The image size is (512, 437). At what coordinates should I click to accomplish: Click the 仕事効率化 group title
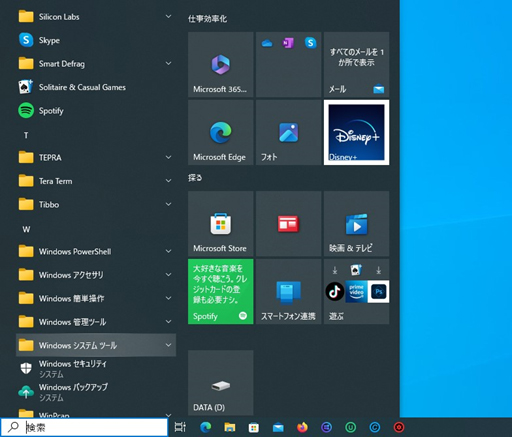(x=207, y=19)
